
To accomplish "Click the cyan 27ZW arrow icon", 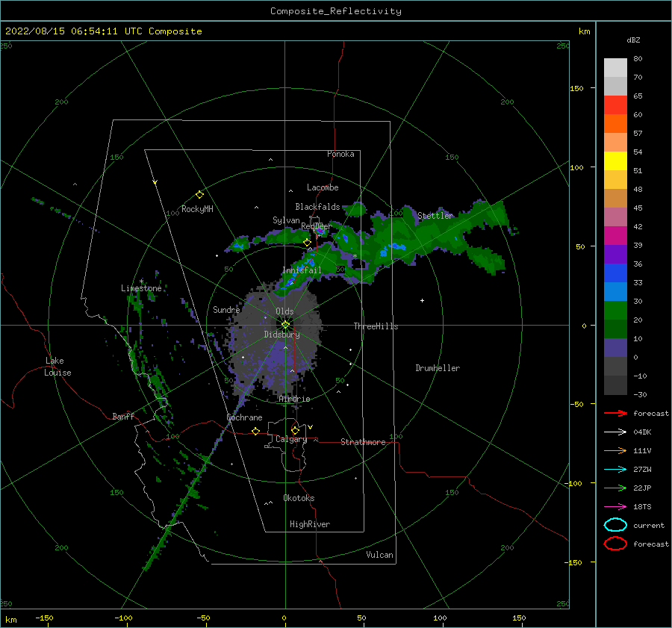I will [615, 470].
